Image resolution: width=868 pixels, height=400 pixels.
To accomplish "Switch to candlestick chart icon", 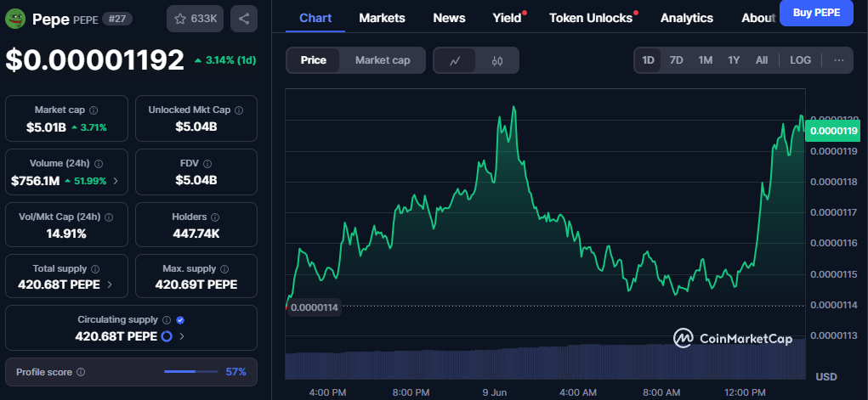I will click(x=497, y=60).
